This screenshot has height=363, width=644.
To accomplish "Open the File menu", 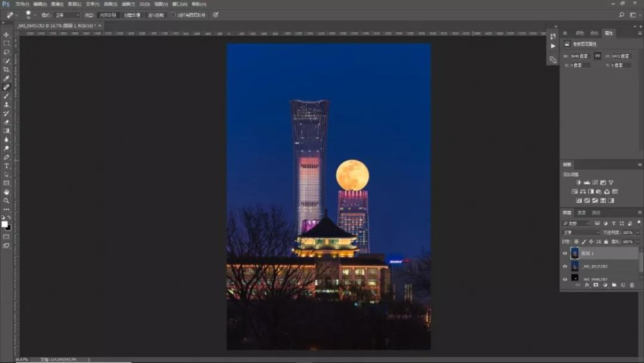I will [x=22, y=4].
